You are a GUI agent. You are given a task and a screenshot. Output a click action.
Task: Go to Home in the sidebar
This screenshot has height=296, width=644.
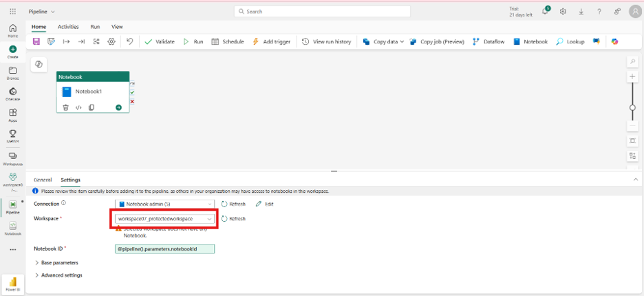[x=13, y=31]
